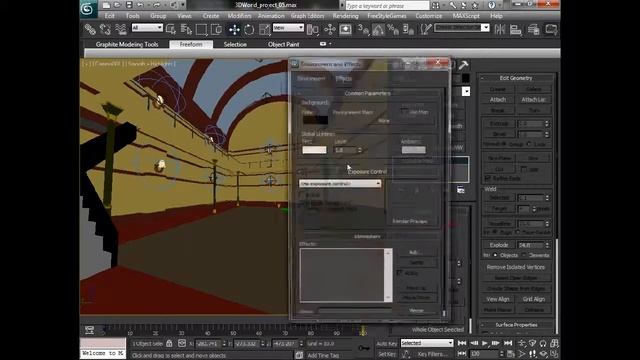Activate the Select and Move tool
640x360 pixels.
coord(234,29)
